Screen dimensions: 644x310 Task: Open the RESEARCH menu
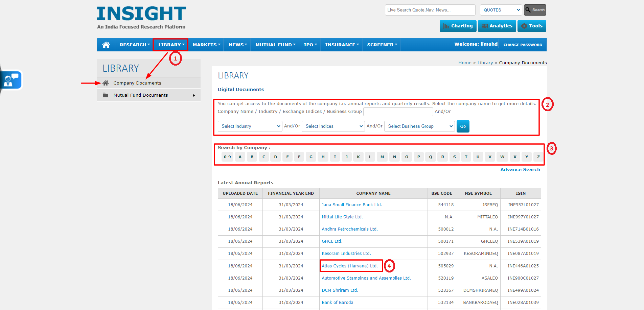(135, 45)
